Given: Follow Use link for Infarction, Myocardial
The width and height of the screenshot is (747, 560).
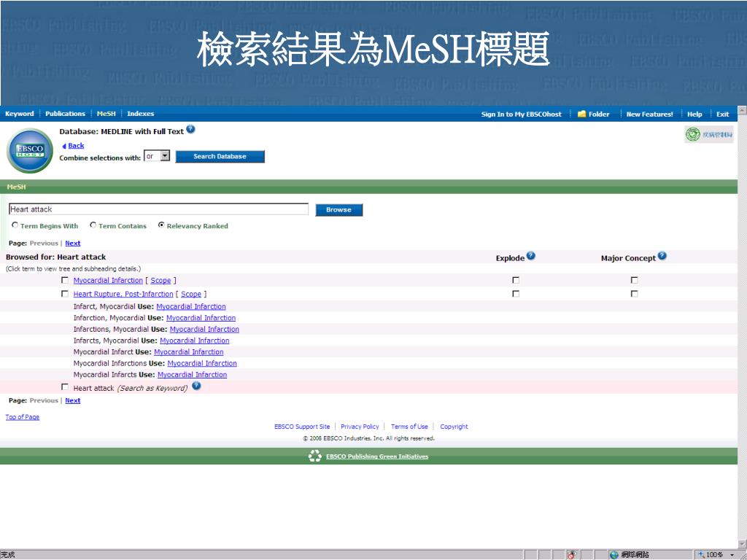Looking at the screenshot, I should click(201, 318).
